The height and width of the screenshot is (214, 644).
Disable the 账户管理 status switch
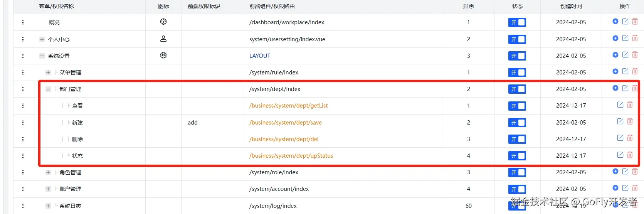pos(517,189)
